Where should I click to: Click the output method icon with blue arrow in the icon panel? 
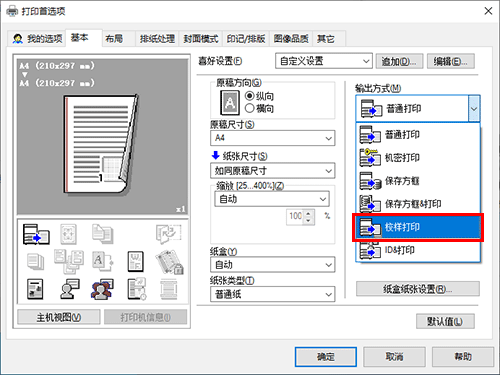tap(36, 234)
